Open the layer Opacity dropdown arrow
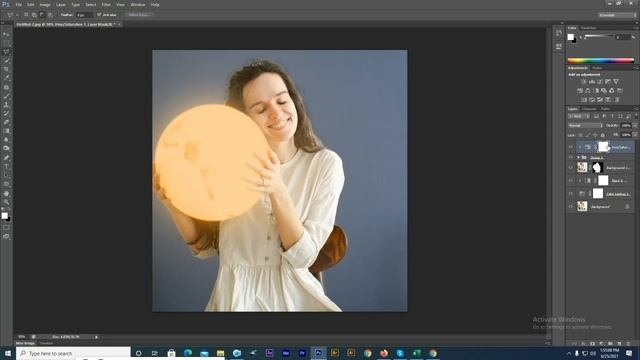640x360 pixels. 635,125
